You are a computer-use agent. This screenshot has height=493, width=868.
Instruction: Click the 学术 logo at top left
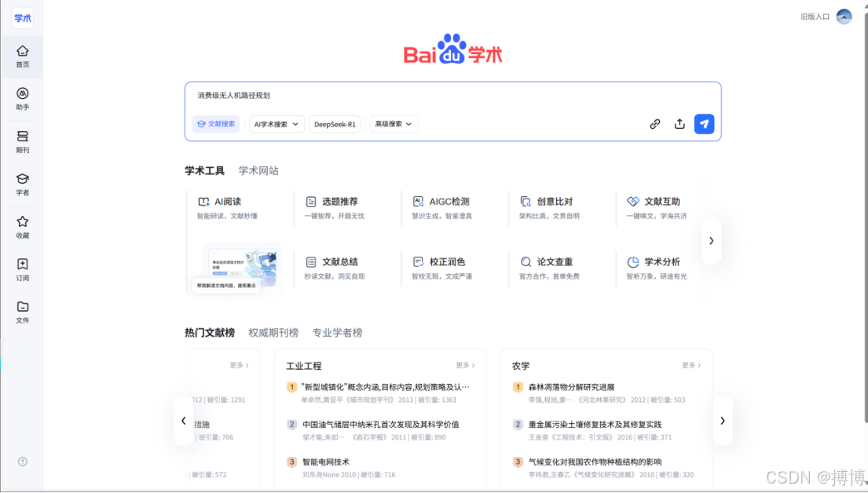23,18
